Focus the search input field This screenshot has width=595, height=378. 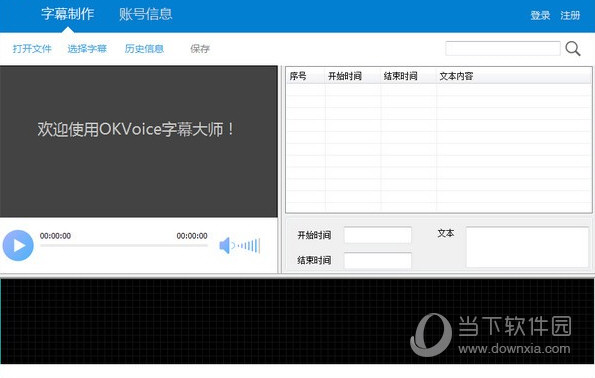pyautogui.click(x=503, y=49)
